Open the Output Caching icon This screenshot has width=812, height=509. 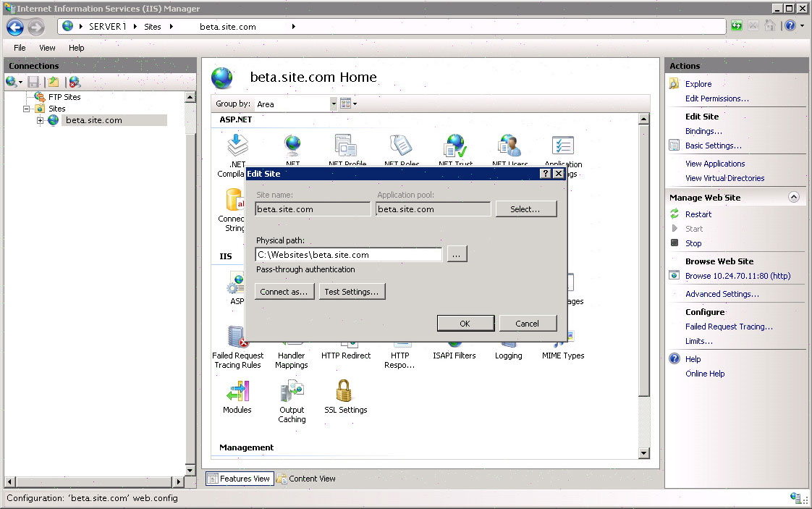(x=292, y=391)
